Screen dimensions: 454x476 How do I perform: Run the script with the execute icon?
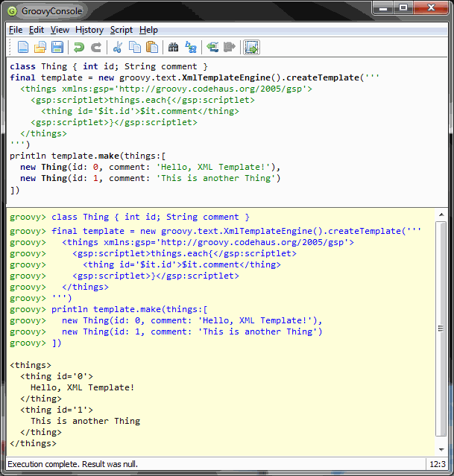pyautogui.click(x=251, y=48)
